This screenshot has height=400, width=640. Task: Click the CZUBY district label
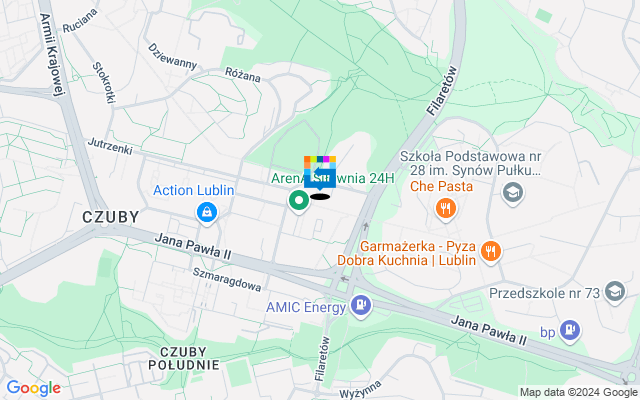click(111, 217)
